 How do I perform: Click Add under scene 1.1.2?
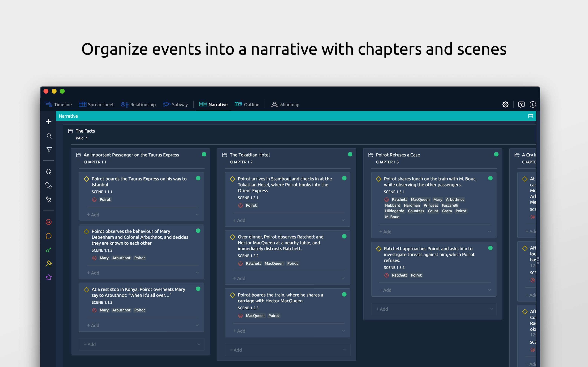93,273
